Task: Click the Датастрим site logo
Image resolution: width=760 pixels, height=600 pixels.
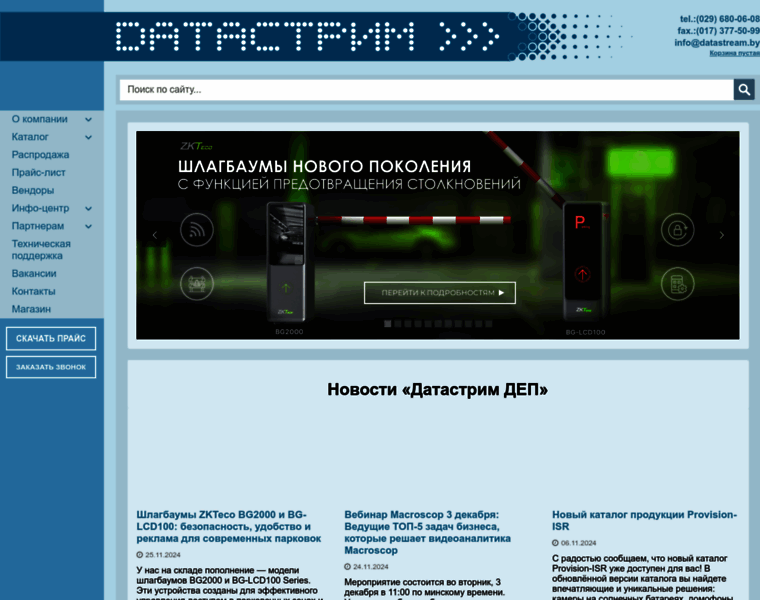Action: pyautogui.click(x=308, y=36)
